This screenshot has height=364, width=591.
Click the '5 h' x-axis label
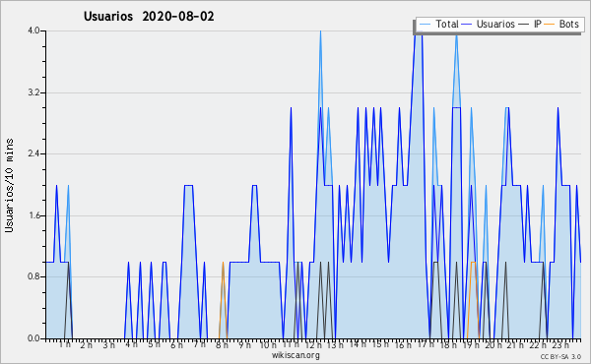pos(154,344)
